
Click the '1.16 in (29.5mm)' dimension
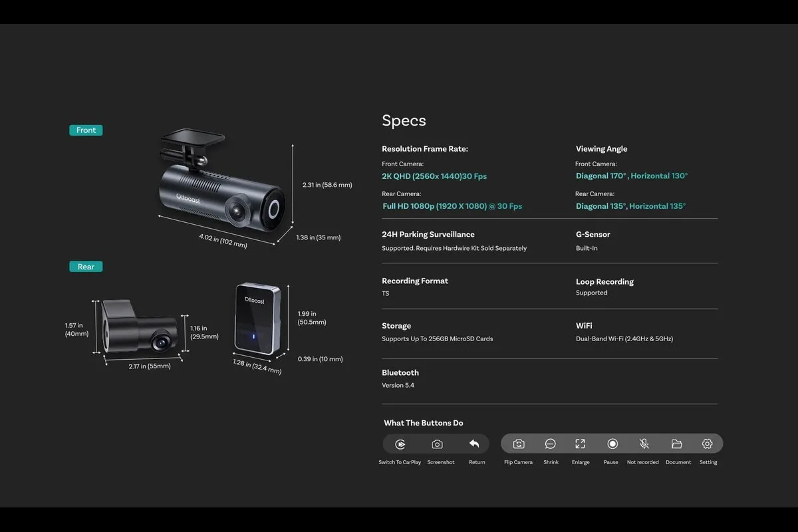pyautogui.click(x=204, y=332)
